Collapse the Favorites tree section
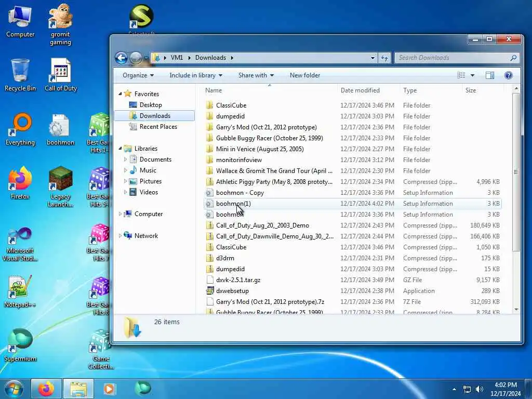The width and height of the screenshot is (532, 399). coord(120,94)
